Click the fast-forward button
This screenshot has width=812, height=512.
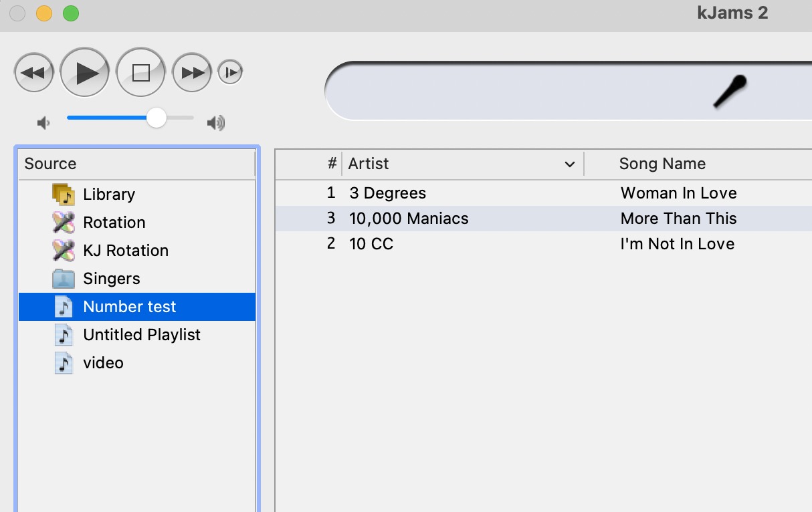[x=193, y=72]
